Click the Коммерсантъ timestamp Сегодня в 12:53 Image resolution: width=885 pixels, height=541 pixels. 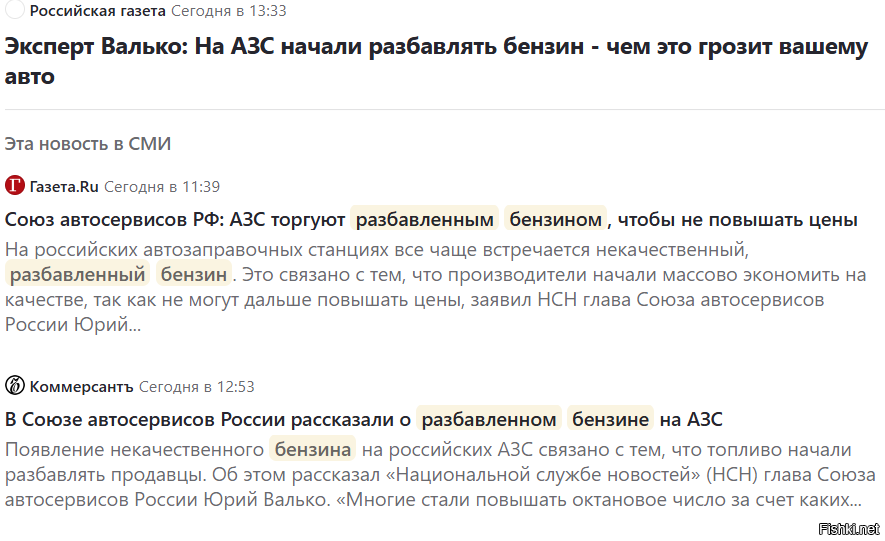point(197,386)
